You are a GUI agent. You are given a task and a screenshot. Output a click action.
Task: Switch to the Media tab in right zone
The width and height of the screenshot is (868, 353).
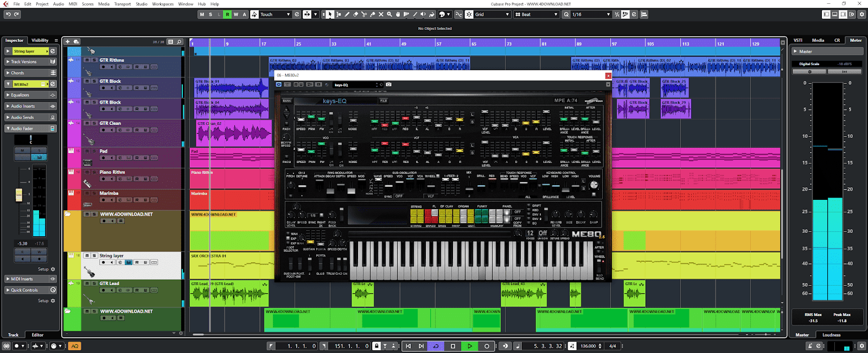[x=818, y=40]
